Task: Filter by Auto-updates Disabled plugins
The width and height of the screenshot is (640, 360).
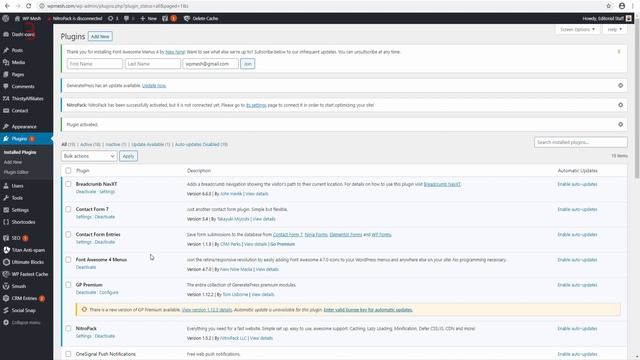Action: coord(201,144)
